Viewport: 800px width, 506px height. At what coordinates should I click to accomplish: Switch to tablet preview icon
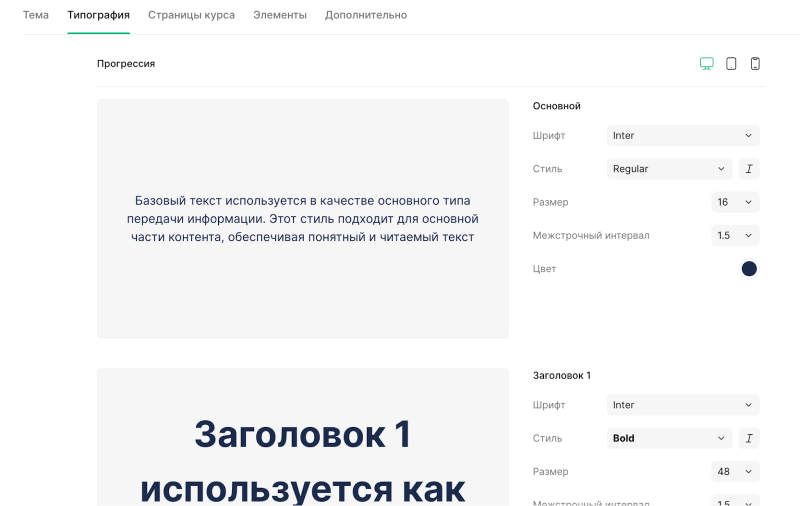tap(731, 64)
